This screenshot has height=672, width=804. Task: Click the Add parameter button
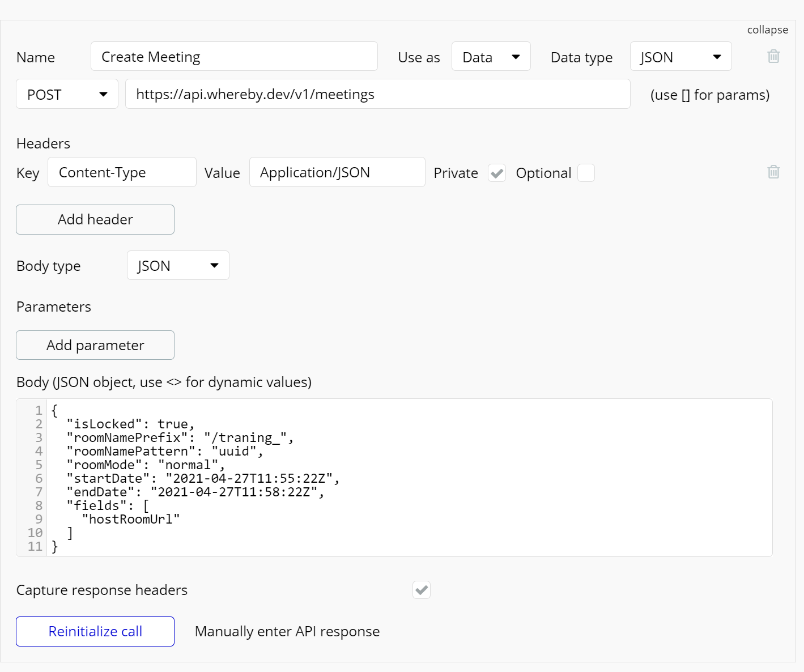coord(95,345)
